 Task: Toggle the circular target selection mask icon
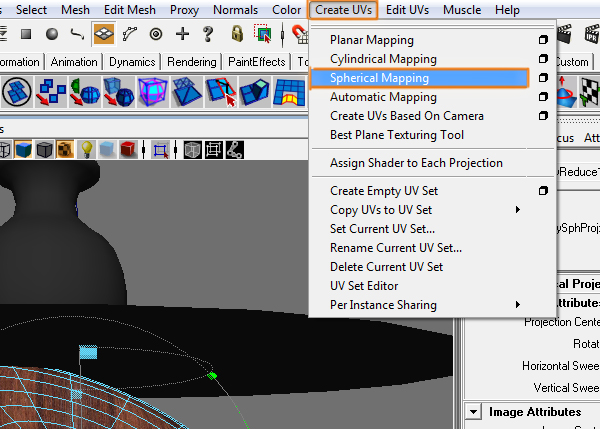point(156,34)
